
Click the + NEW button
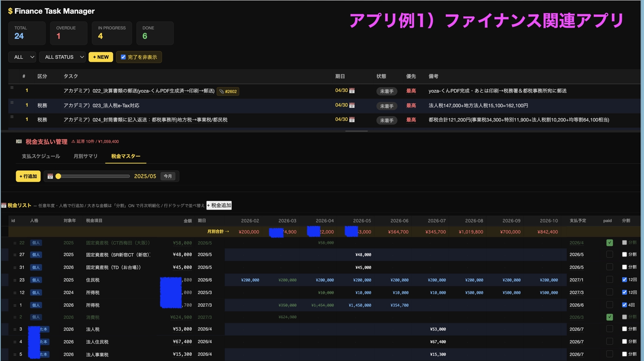point(101,57)
